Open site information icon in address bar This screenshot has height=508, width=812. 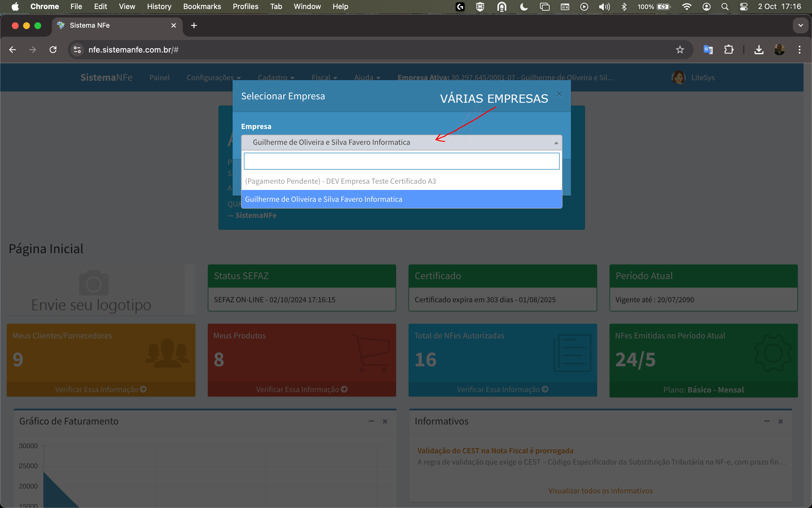coord(77,50)
